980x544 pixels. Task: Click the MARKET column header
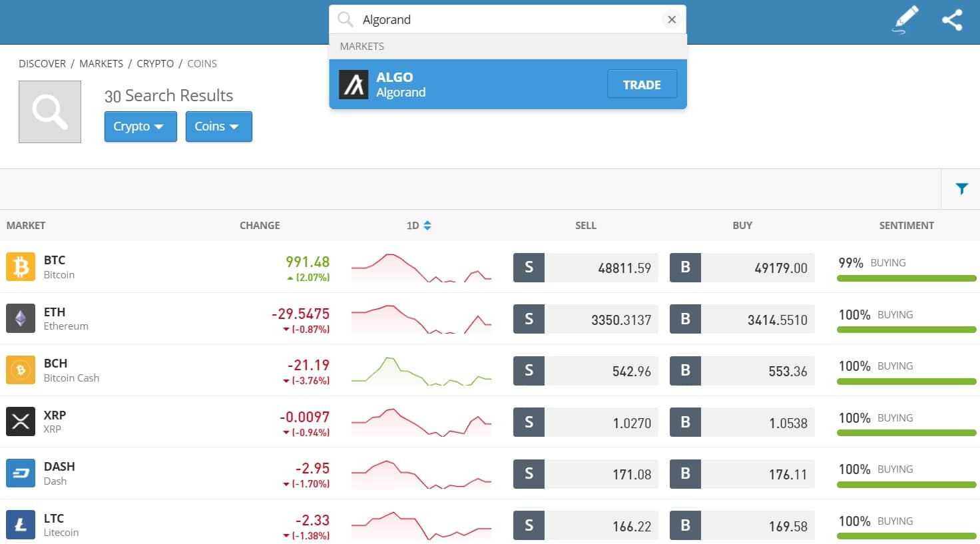(26, 226)
